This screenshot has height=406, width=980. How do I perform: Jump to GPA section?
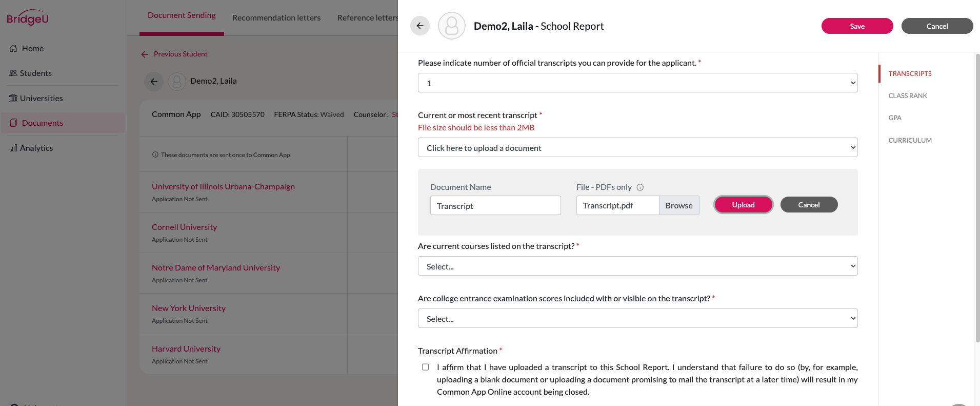pyautogui.click(x=895, y=118)
